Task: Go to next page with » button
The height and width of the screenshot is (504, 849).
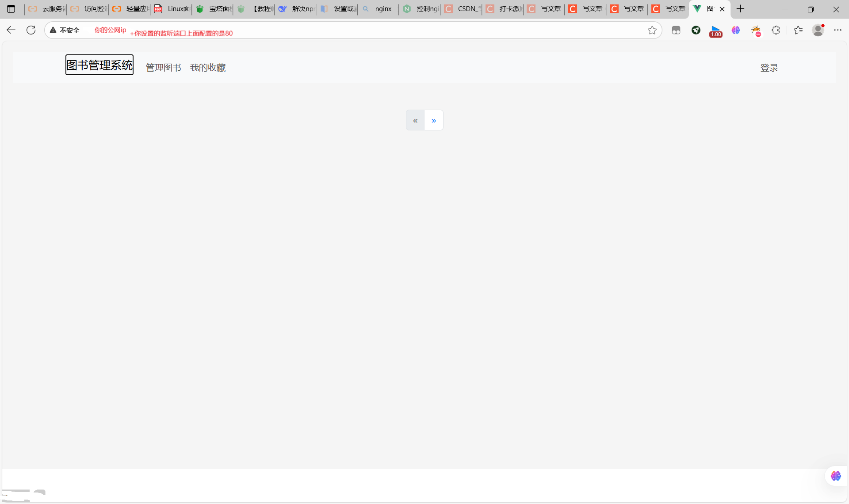Action: pos(434,120)
